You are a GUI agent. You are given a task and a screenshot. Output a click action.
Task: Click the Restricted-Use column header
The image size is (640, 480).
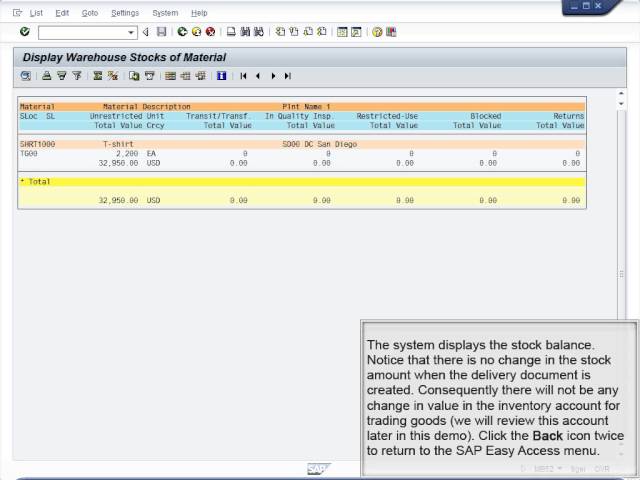point(387,116)
